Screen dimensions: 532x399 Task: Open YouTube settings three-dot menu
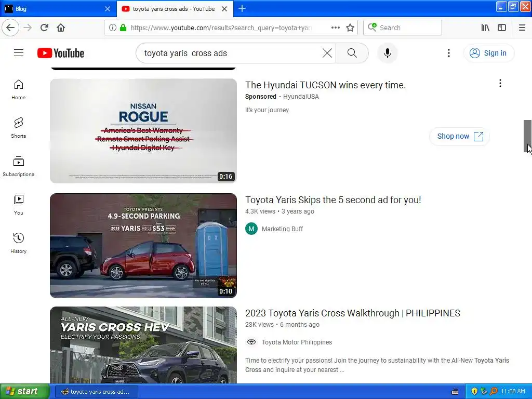pos(448,53)
